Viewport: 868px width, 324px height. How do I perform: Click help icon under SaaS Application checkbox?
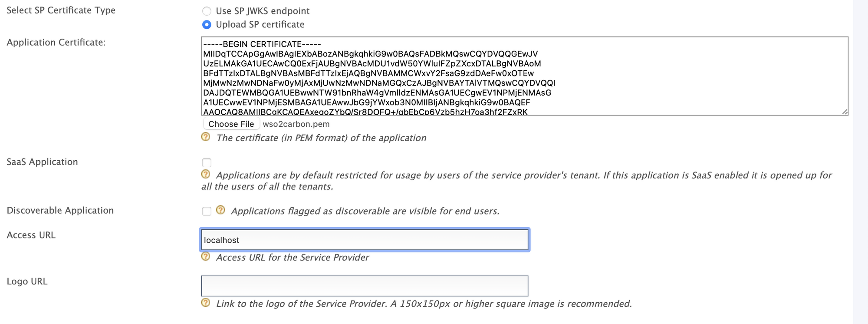tap(206, 175)
